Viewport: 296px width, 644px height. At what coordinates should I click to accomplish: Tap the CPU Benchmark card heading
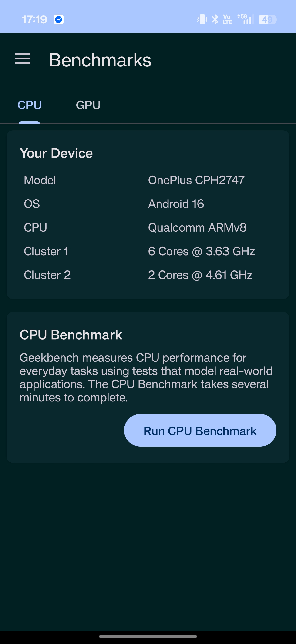tap(71, 335)
